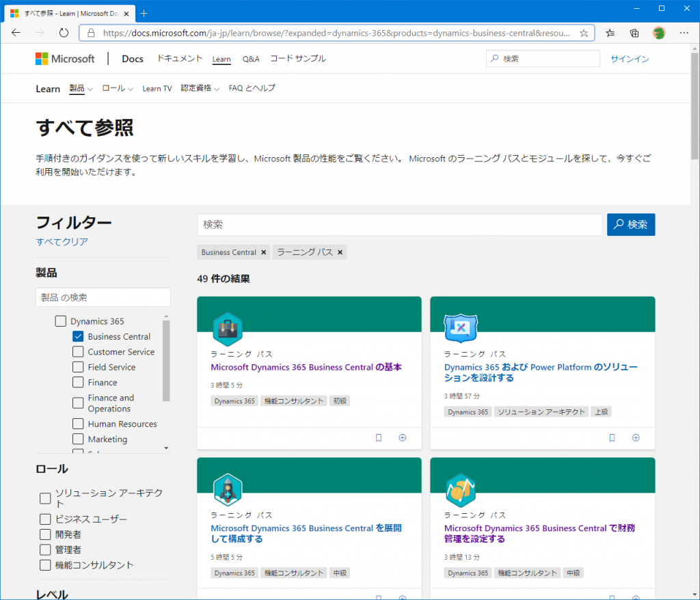
Task: Open Business Central を展開して構成する path
Action: pyautogui.click(x=306, y=534)
